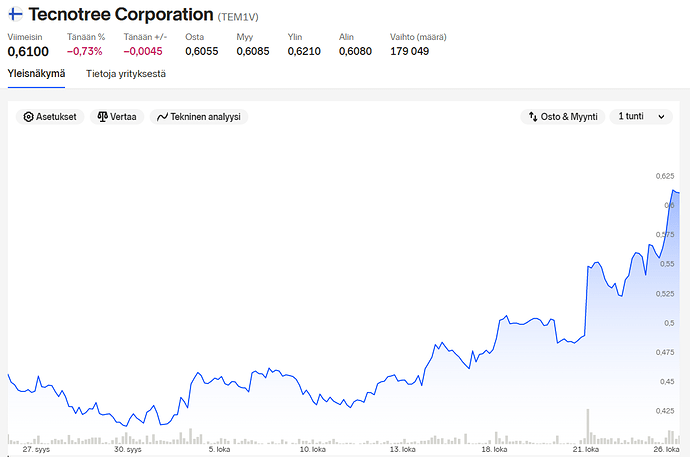Viewport: 690px width, 457px height.
Task: Click the 0,45 price axis label
Action: coord(667,381)
